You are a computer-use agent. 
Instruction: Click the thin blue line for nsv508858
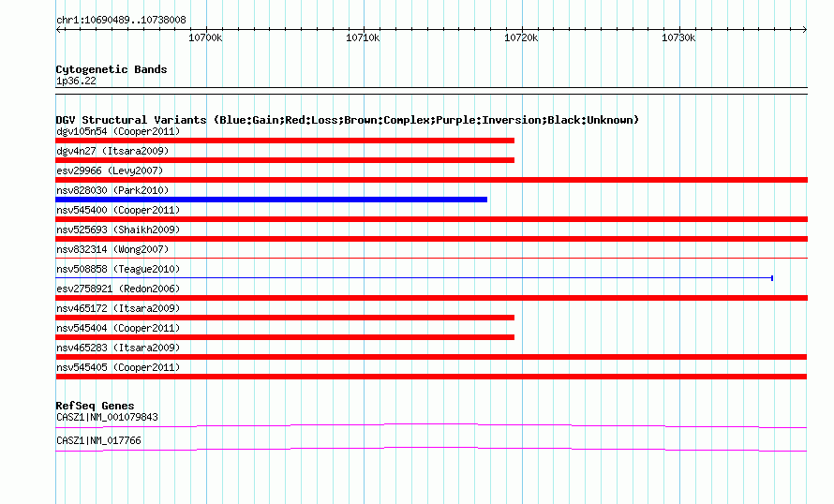(x=414, y=278)
